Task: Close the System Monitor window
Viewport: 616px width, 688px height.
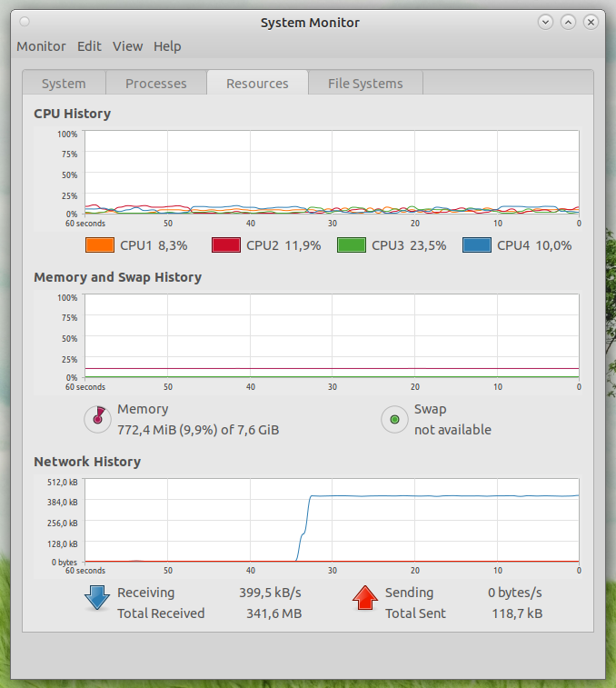Action: [x=591, y=22]
